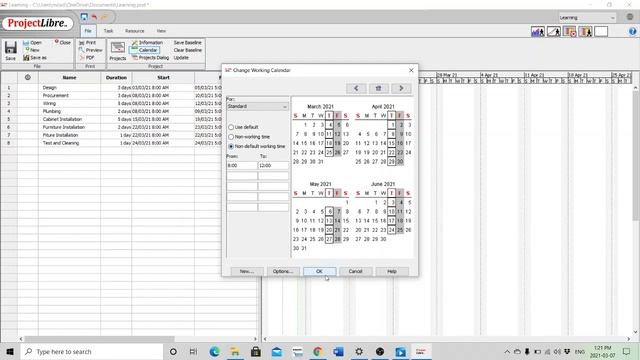Click Save Baseline in Project group

(187, 42)
